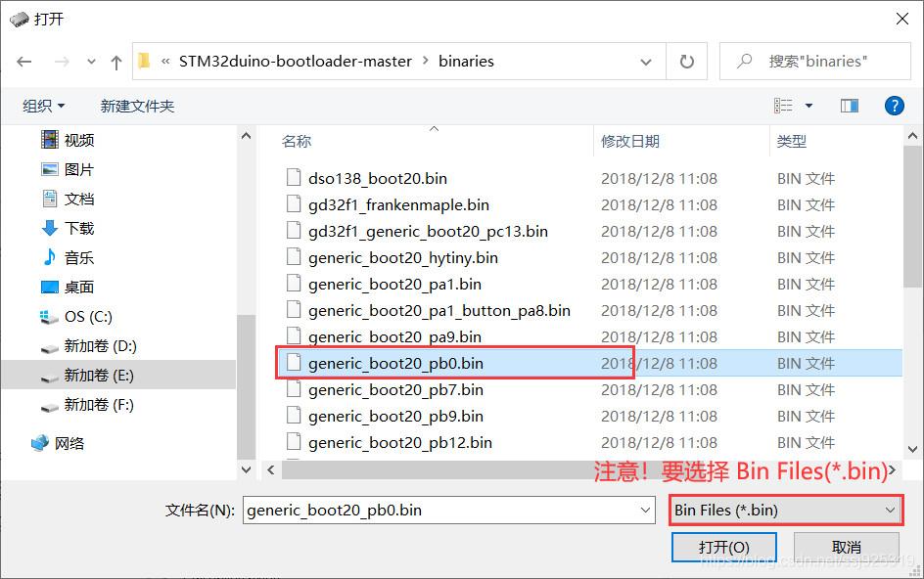Click the 打开(O) button
The height and width of the screenshot is (579, 924).
tap(723, 547)
